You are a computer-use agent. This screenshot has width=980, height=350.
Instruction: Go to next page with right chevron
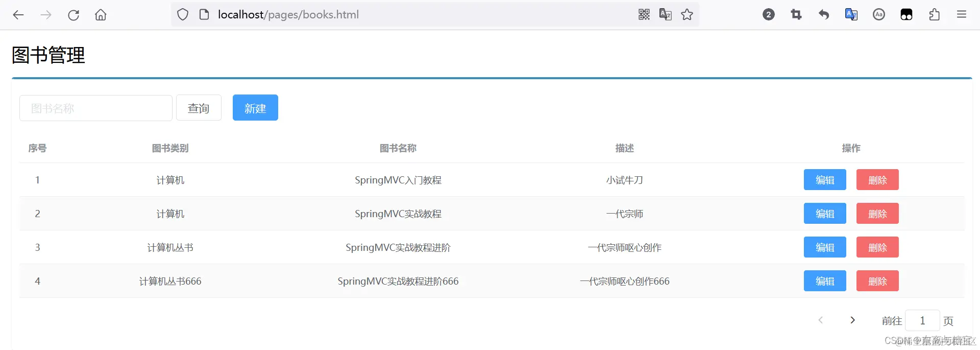point(852,320)
